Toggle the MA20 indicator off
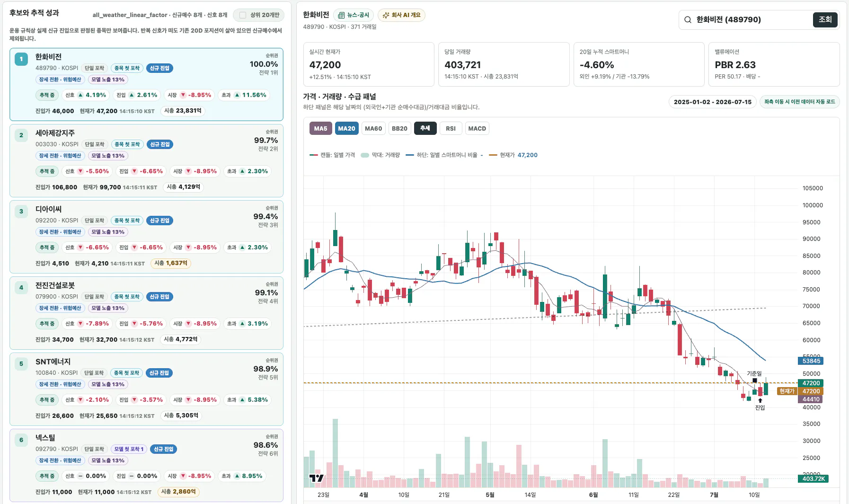 [x=346, y=129]
